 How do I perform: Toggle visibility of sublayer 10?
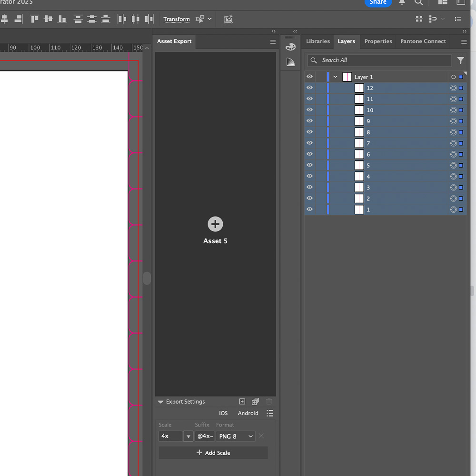click(309, 109)
